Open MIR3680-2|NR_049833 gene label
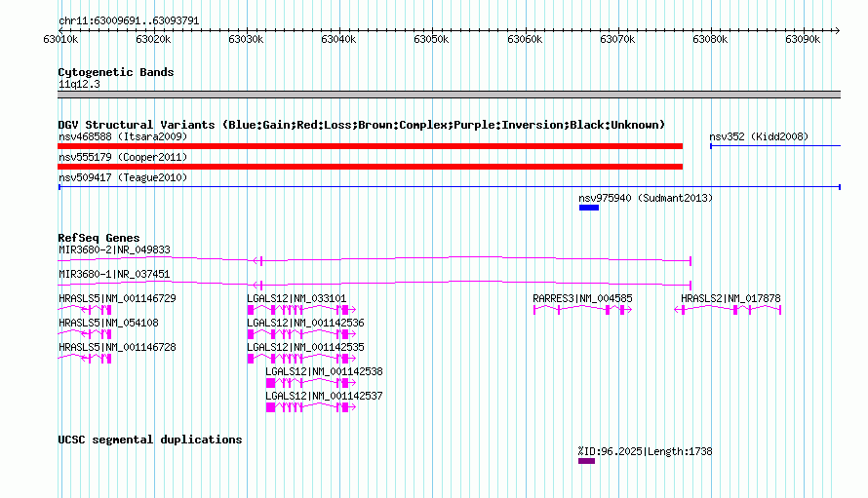 (x=114, y=249)
